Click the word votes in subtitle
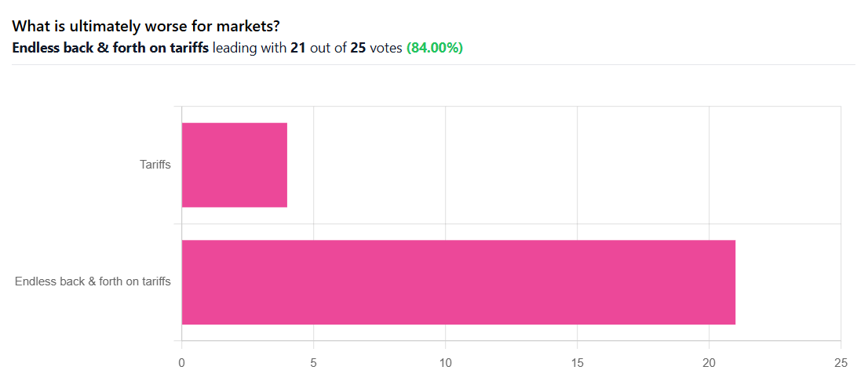This screenshot has width=868, height=392. pyautogui.click(x=386, y=49)
